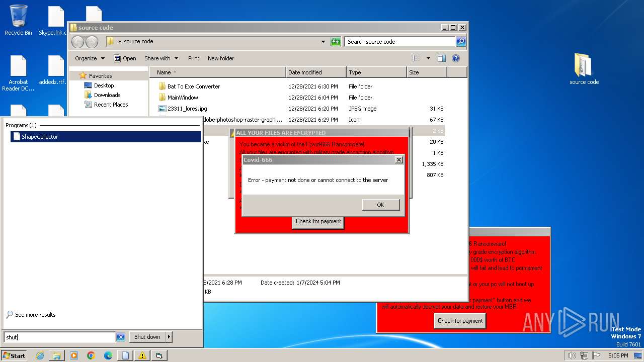Click New folder in Explorer toolbar
This screenshot has height=362, width=644.
221,58
